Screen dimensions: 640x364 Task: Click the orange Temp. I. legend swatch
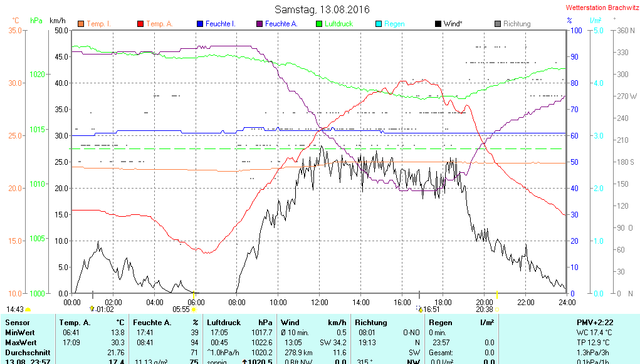80,24
